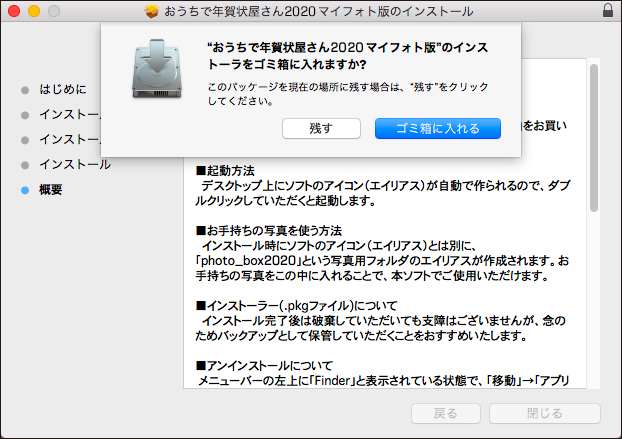
Task: Click the ■起動方法 heading
Action: pyautogui.click(x=225, y=171)
